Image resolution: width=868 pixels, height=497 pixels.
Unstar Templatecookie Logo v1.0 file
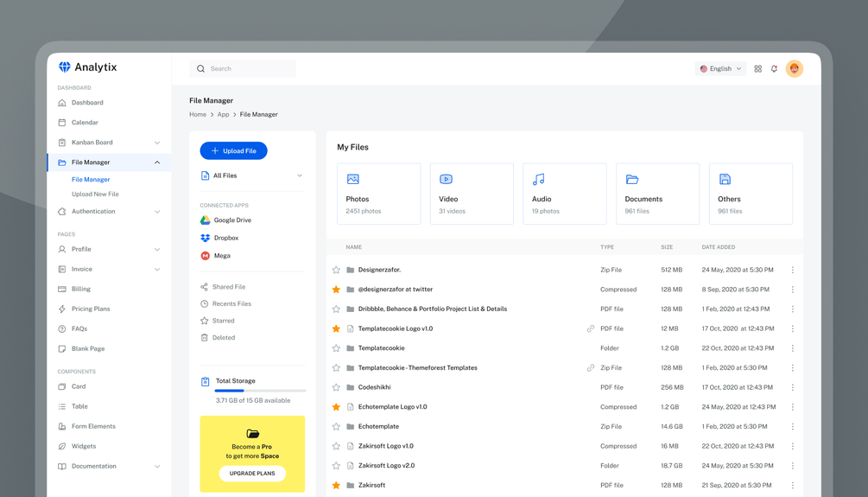point(336,328)
